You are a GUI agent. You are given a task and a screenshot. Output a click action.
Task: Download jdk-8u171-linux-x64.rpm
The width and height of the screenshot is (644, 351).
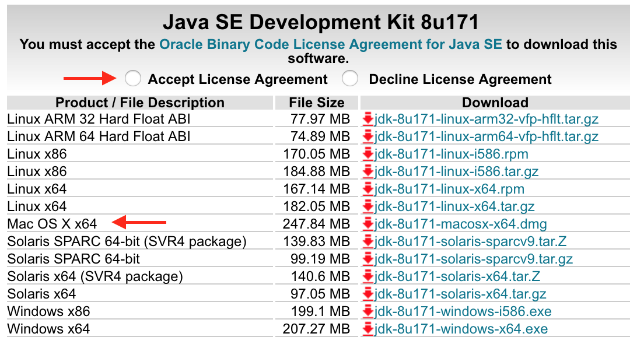(x=449, y=189)
